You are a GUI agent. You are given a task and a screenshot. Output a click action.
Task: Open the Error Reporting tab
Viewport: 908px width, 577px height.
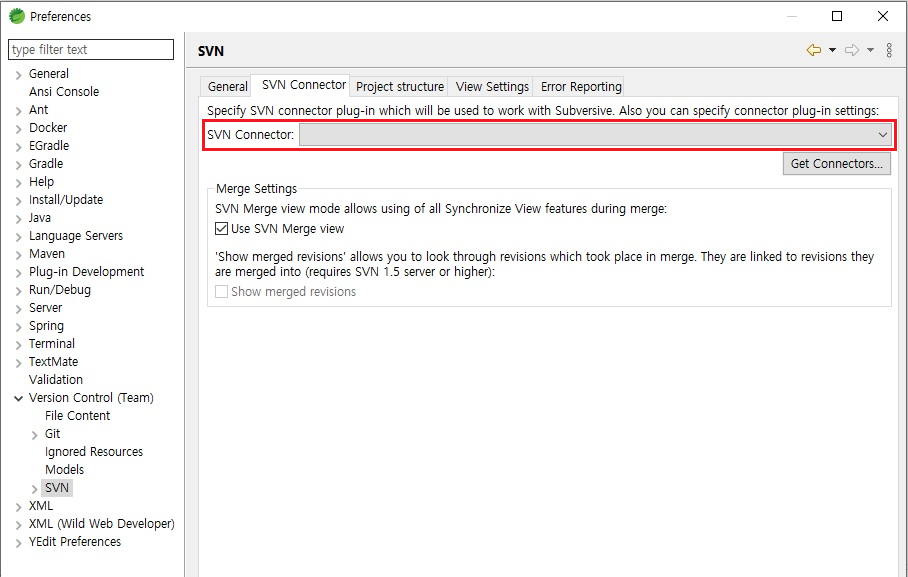pos(581,87)
